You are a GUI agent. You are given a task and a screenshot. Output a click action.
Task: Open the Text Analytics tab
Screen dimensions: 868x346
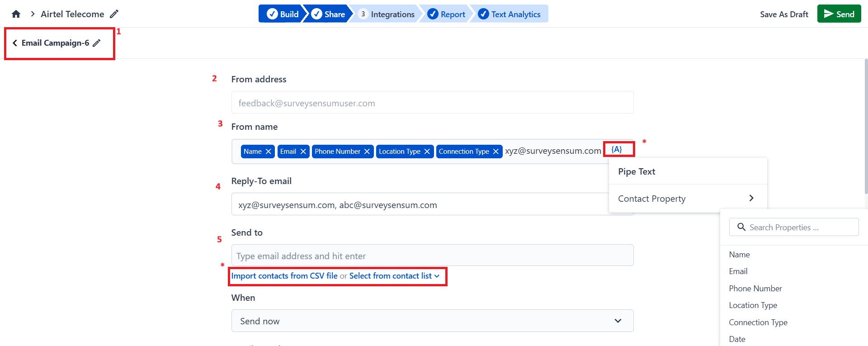510,14
